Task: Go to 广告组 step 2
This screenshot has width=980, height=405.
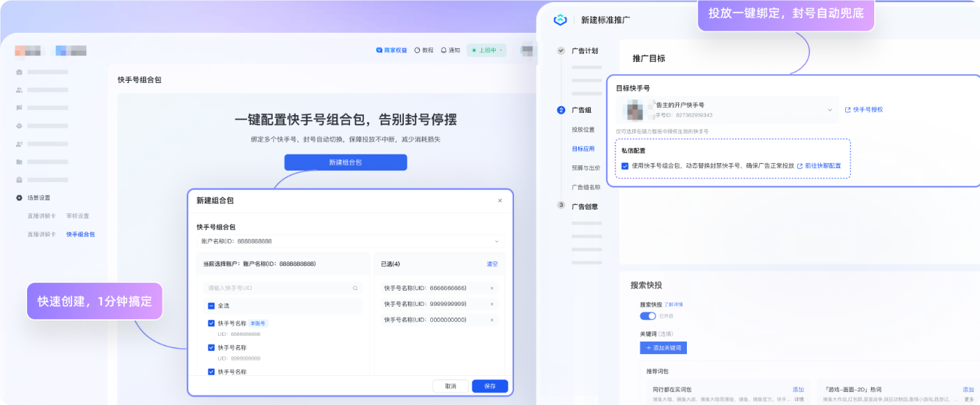Action: [x=581, y=110]
